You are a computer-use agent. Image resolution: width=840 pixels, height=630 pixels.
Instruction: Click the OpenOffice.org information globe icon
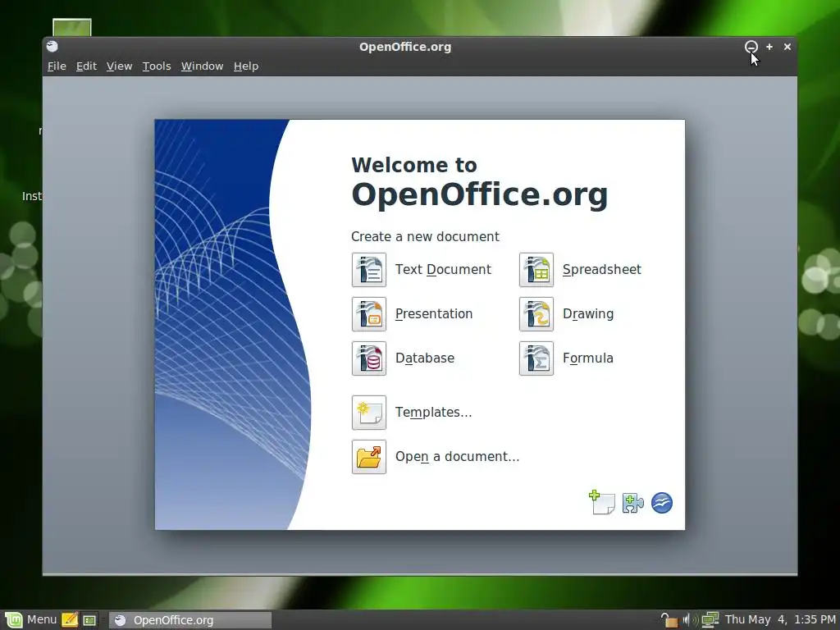click(662, 503)
